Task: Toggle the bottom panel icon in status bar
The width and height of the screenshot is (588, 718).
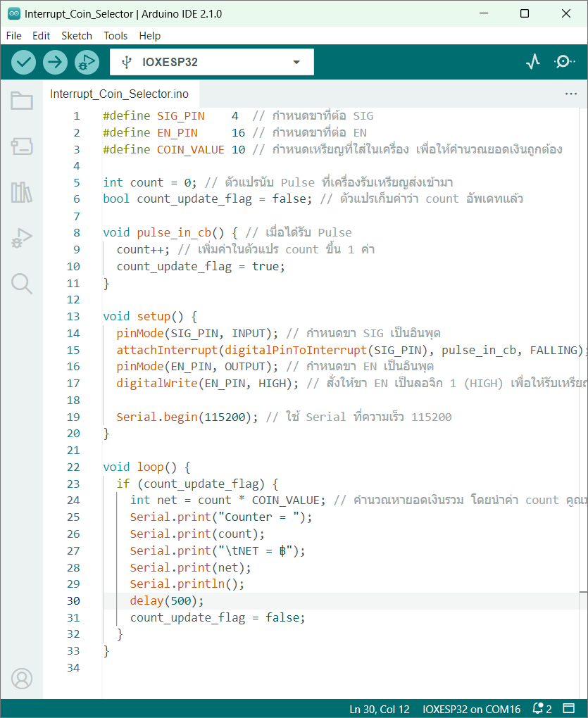Action: coord(569,709)
